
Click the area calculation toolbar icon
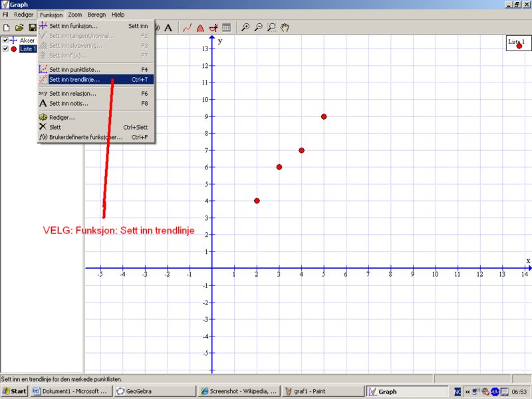click(200, 28)
